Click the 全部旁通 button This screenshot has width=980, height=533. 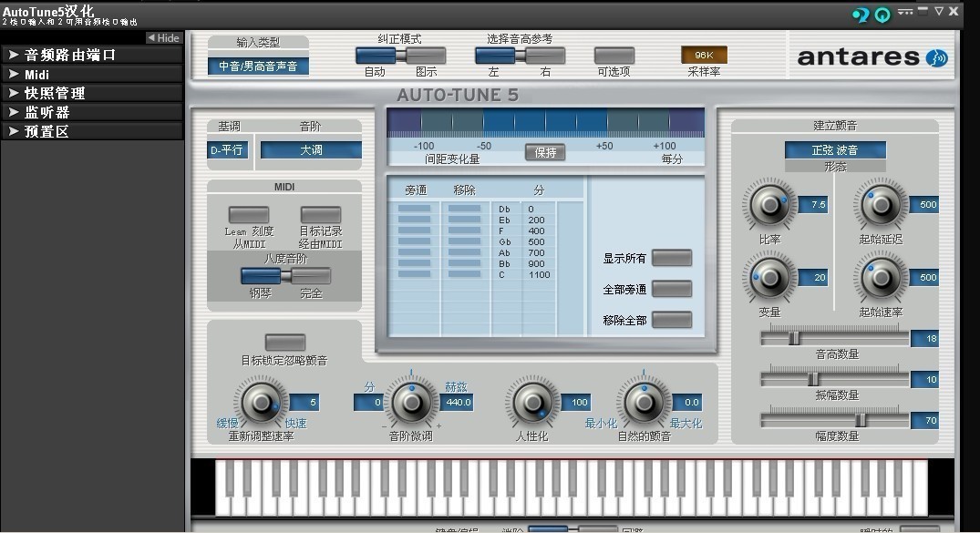(x=672, y=288)
